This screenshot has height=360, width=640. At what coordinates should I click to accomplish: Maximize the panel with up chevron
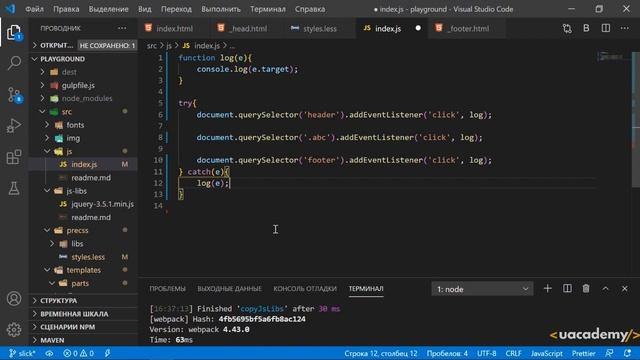point(605,289)
